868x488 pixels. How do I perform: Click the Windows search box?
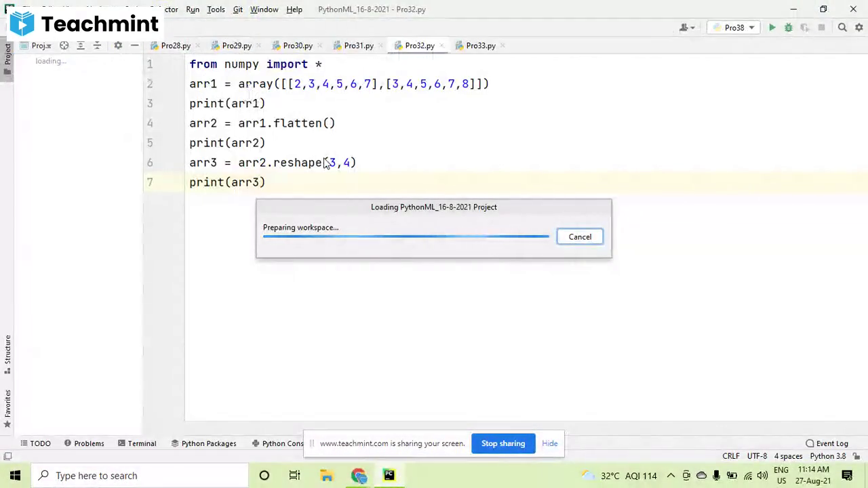[140, 476]
